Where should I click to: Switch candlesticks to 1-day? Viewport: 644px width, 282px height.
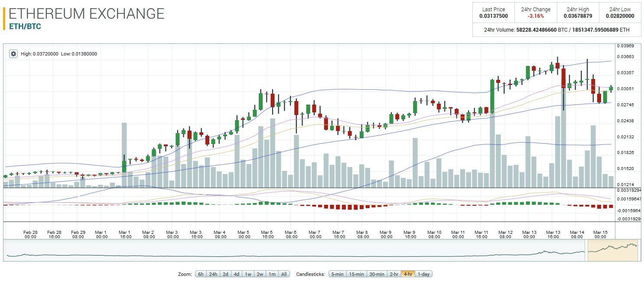pyautogui.click(x=424, y=274)
